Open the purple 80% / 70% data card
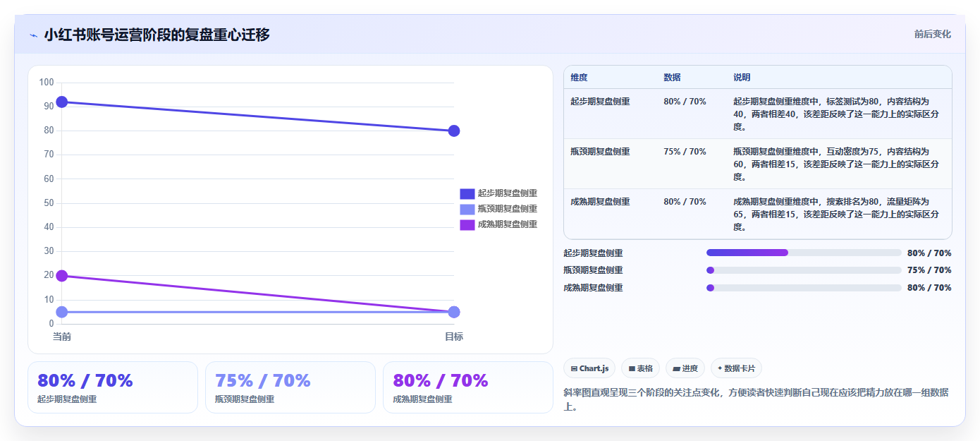 coord(468,387)
